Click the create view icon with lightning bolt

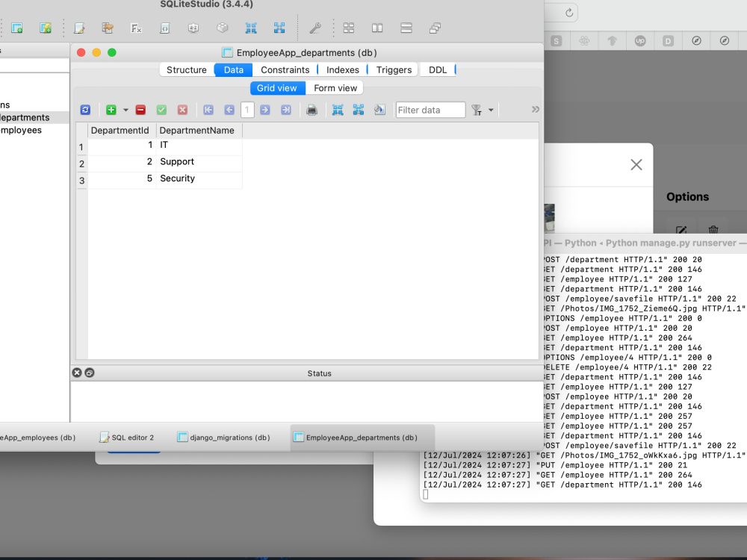click(x=46, y=28)
